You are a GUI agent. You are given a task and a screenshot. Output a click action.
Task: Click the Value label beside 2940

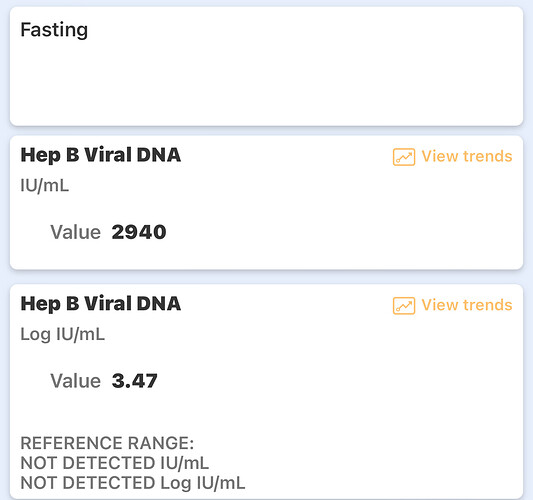click(x=75, y=232)
